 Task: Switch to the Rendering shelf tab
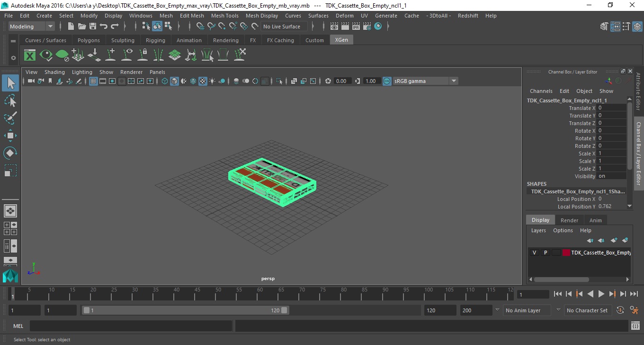(x=226, y=40)
